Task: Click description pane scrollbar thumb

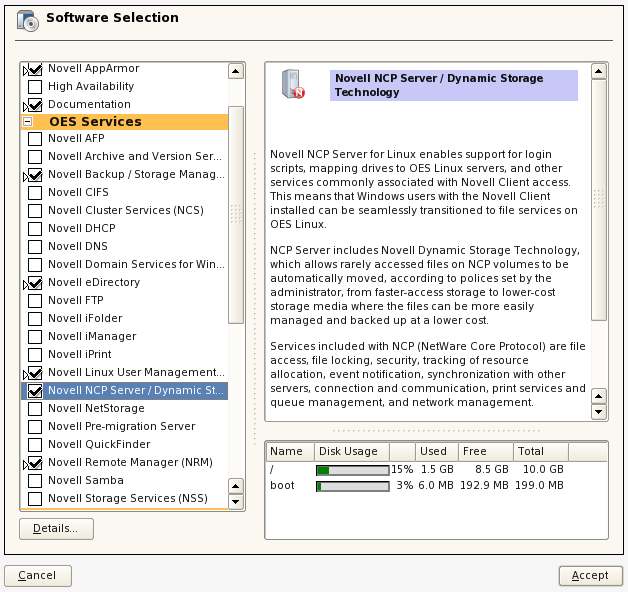Action: click(x=599, y=199)
